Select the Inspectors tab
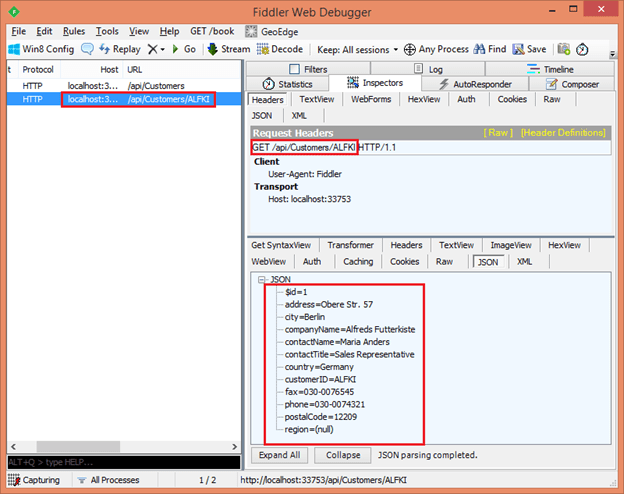Screen dimensions: 624x494 (x=375, y=83)
